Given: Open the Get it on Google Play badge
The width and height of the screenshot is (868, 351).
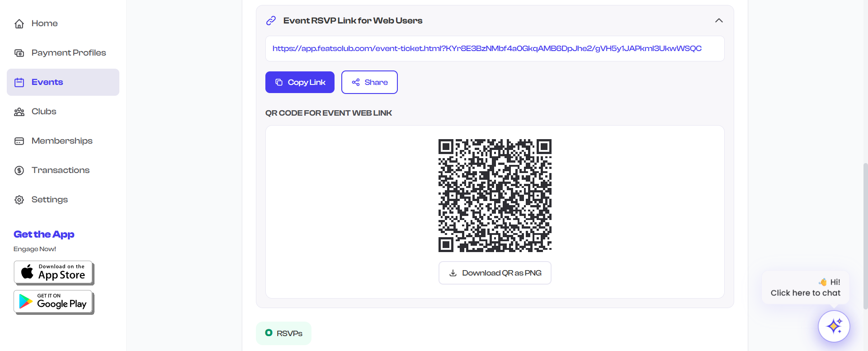Looking at the screenshot, I should click(x=54, y=302).
